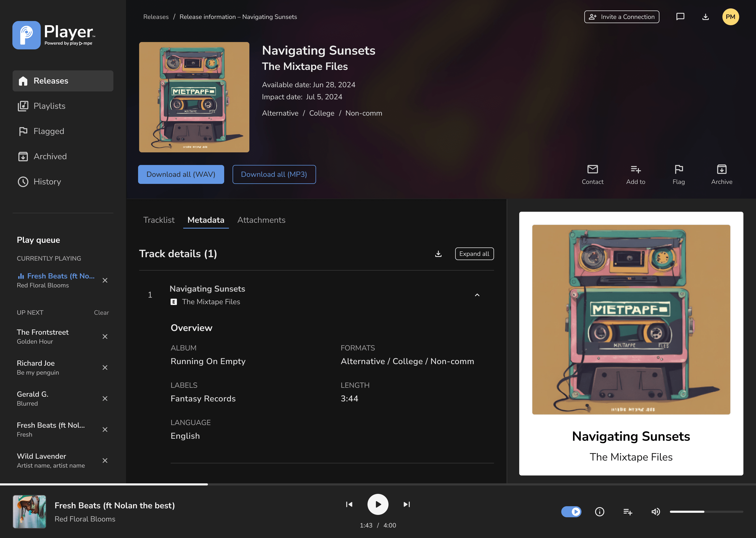Image resolution: width=756 pixels, height=538 pixels.
Task: Toggle the autoplay switch in player bar
Action: click(571, 512)
